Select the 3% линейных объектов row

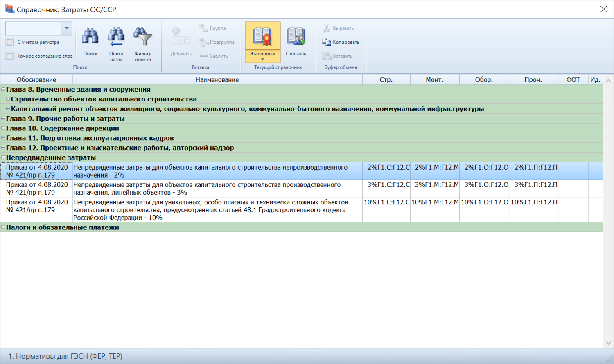click(x=217, y=189)
